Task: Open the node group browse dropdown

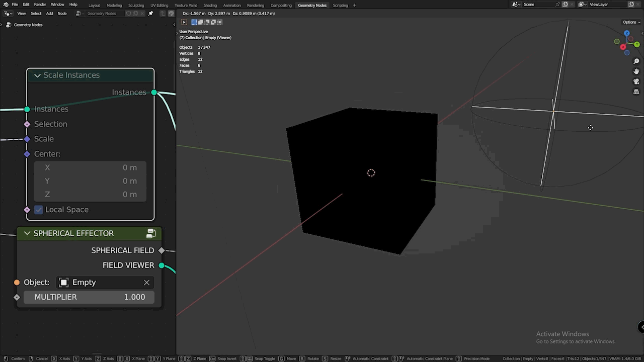Action: coord(79,13)
